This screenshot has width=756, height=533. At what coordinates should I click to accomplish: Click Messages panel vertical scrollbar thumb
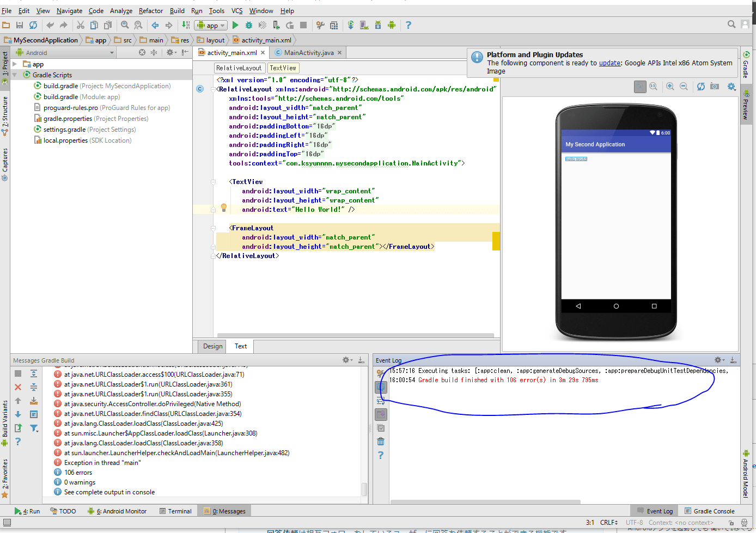364,489
